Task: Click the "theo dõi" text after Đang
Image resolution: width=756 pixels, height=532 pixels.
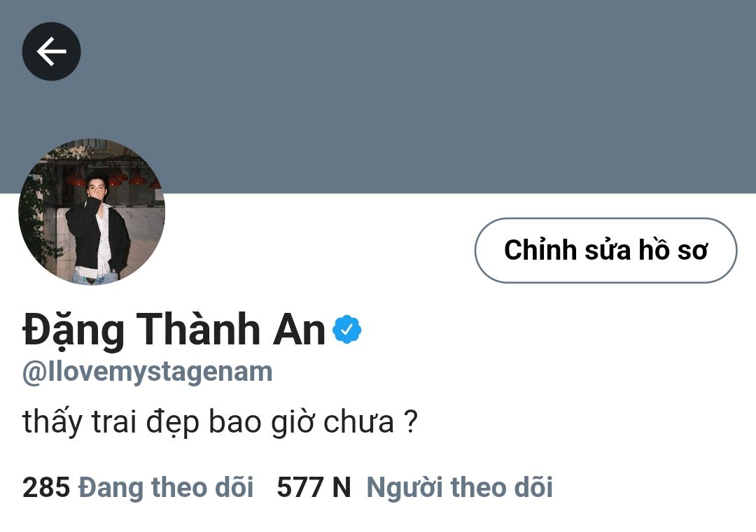Action: 202,486
